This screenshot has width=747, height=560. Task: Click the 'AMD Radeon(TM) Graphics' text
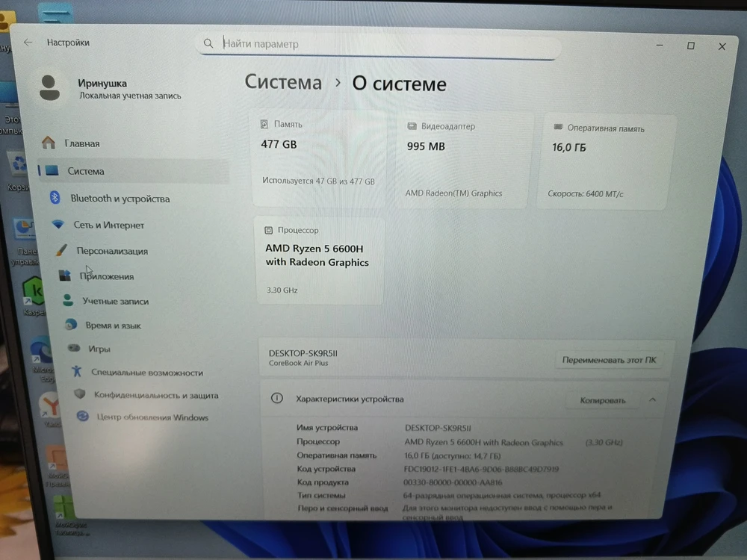[453, 193]
